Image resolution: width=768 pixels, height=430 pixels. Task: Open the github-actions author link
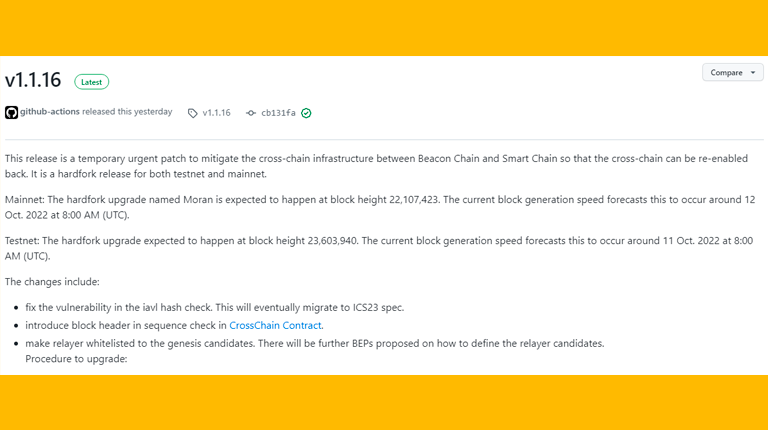click(49, 112)
